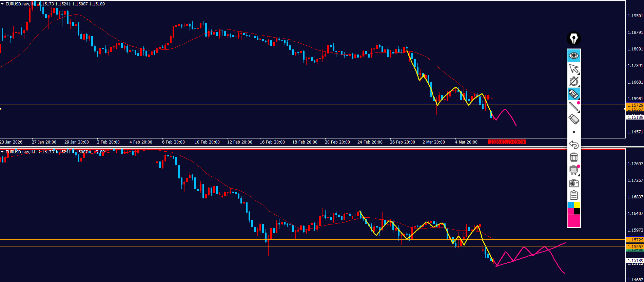Pick the cyan color swatch
The height and width of the screenshot is (282, 644).
570,205
